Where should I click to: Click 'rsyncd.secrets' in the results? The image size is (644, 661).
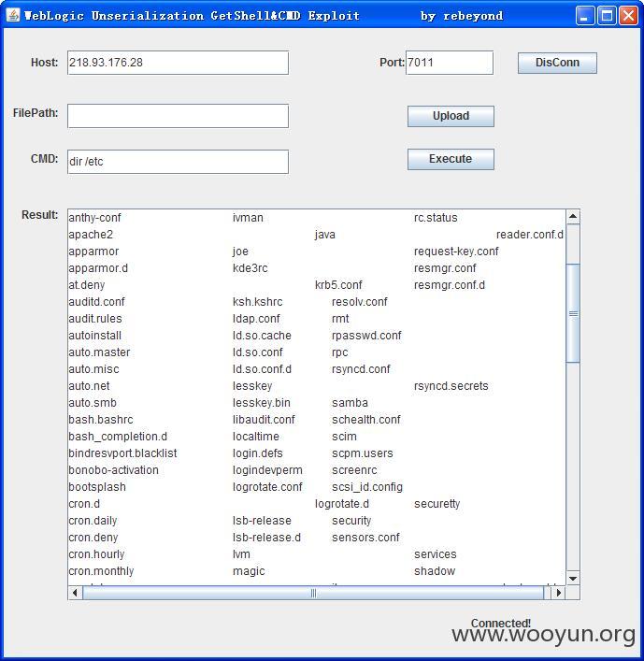(451, 386)
